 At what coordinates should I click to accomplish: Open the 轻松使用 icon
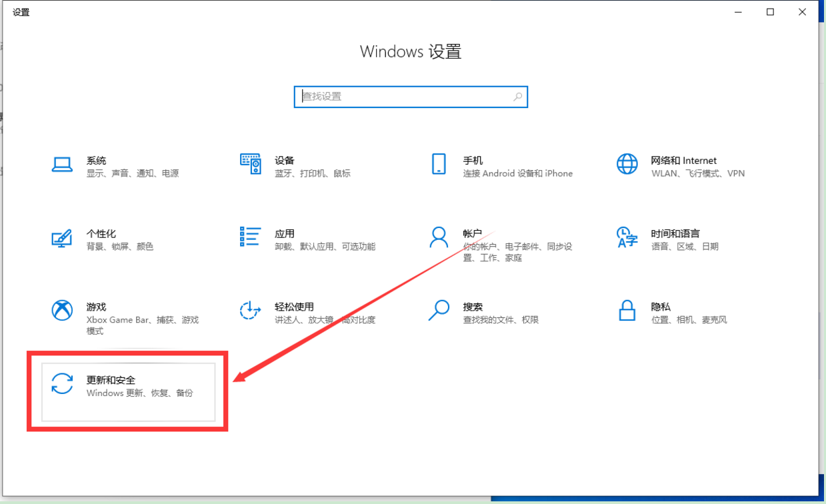point(251,310)
